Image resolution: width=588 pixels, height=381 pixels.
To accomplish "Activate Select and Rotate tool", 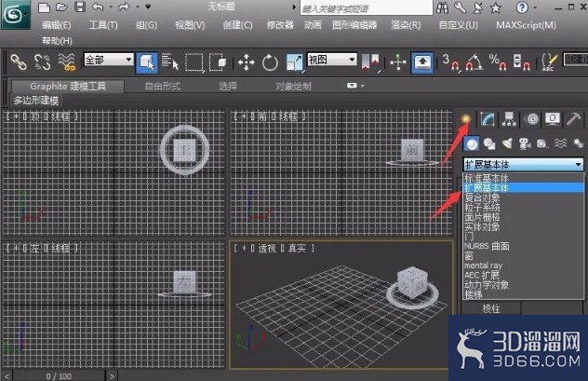I will [x=270, y=62].
